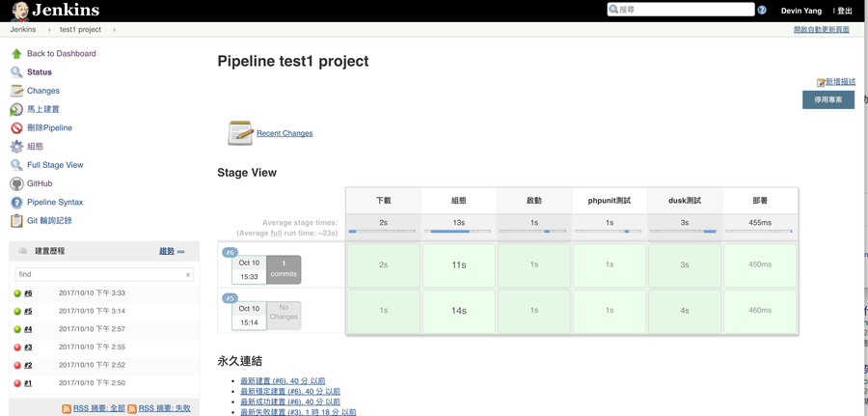Click the green status ball for build #4

[17, 329]
